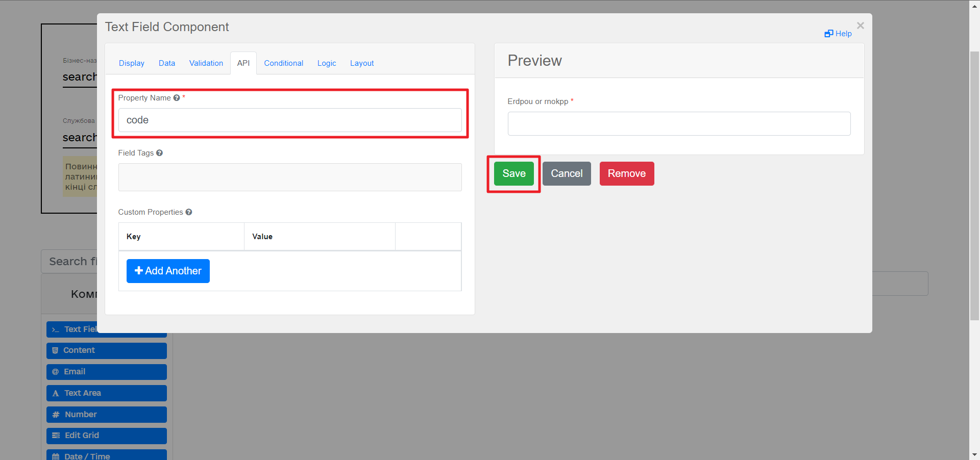Click the page vertical scrollbar
980x460 pixels.
click(x=974, y=186)
